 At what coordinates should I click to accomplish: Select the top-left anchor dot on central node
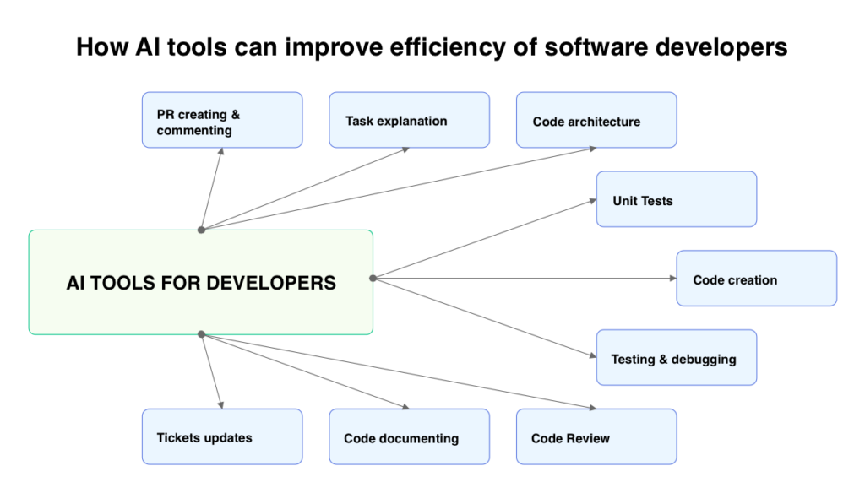[x=200, y=229]
